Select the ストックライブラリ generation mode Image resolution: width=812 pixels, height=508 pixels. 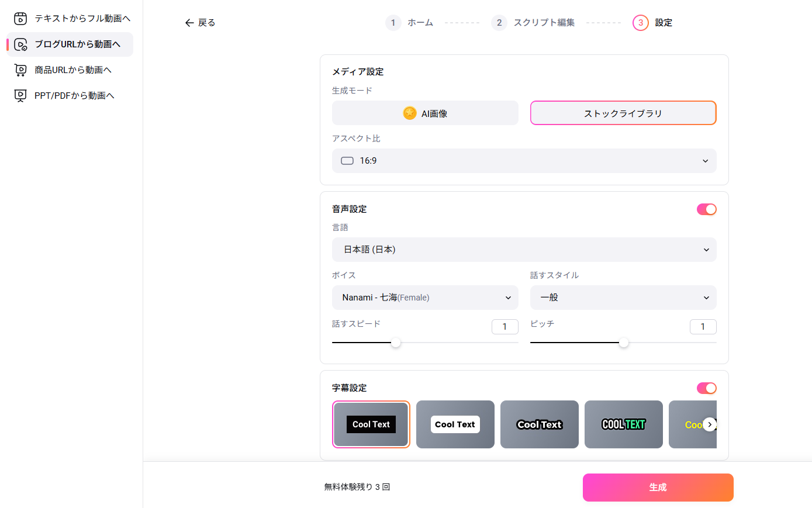[623, 113]
